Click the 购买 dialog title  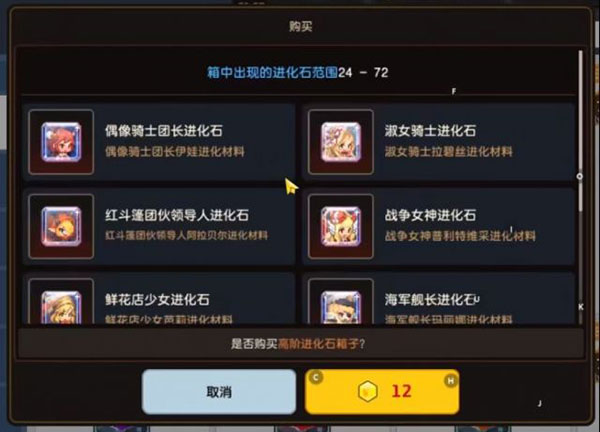click(x=300, y=26)
